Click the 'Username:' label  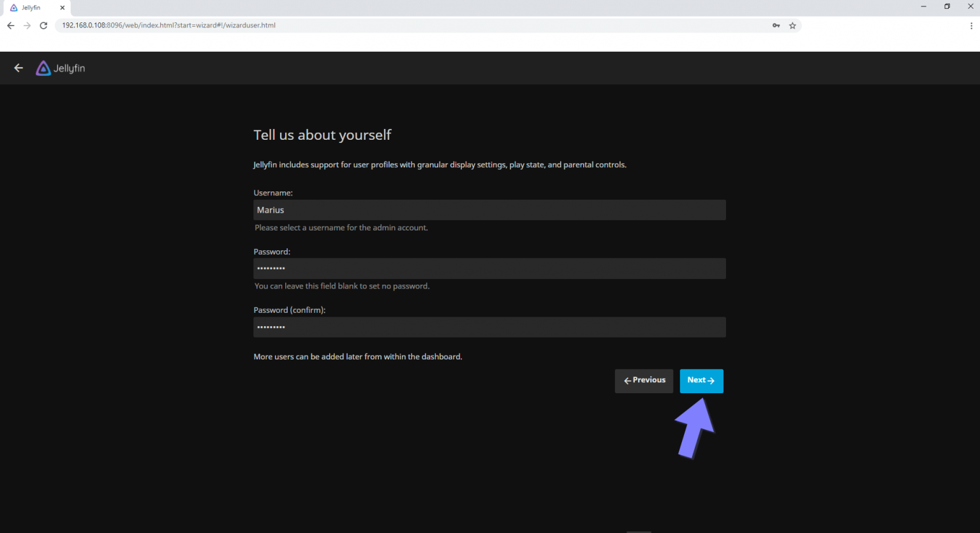point(273,193)
